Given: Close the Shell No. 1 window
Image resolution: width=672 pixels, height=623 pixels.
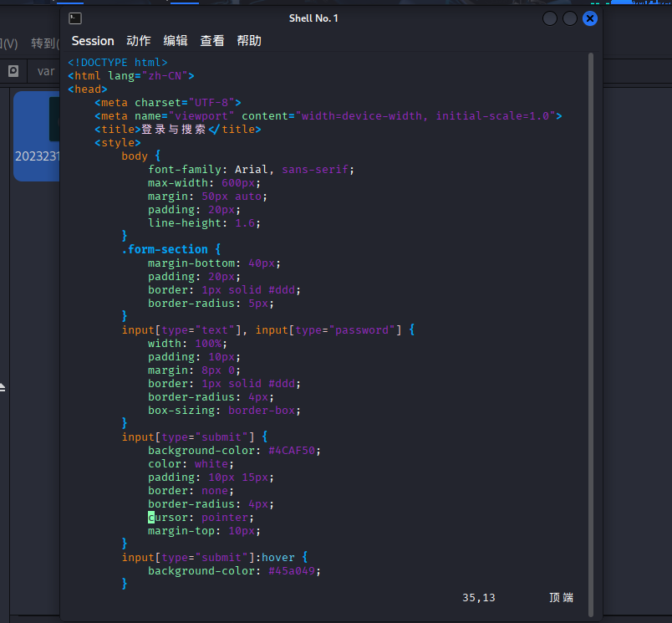Looking at the screenshot, I should pos(590,18).
